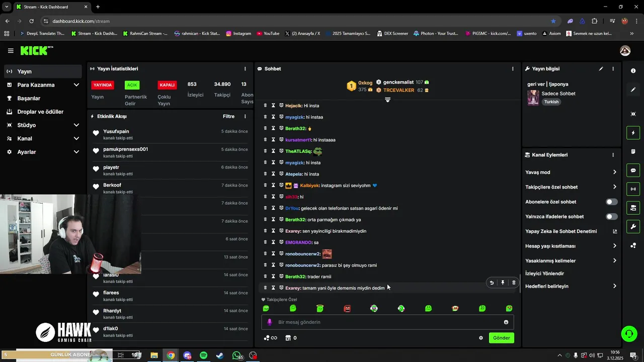Open the Yavaş mod submenu
This screenshot has height=362, width=644.
pyautogui.click(x=571, y=172)
